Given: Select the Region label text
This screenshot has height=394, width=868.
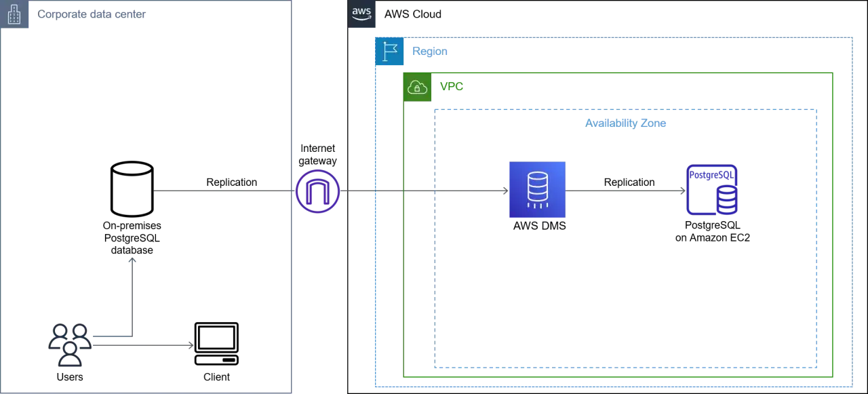Looking at the screenshot, I should pos(430,52).
